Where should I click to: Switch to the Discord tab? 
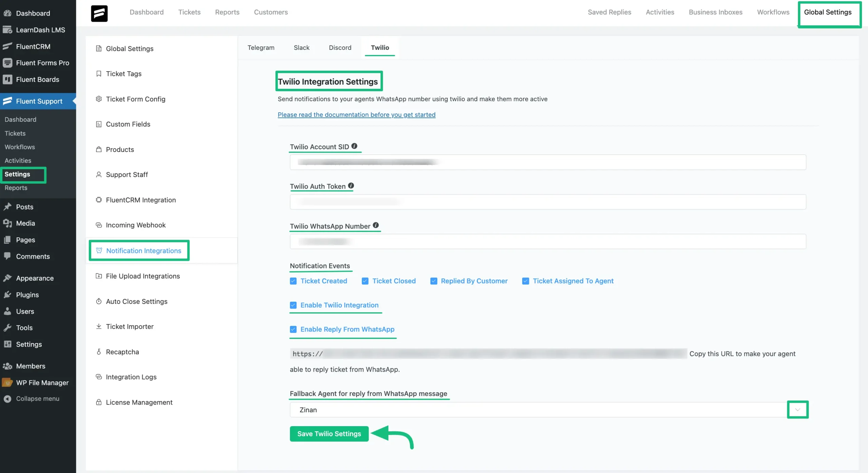pos(340,48)
